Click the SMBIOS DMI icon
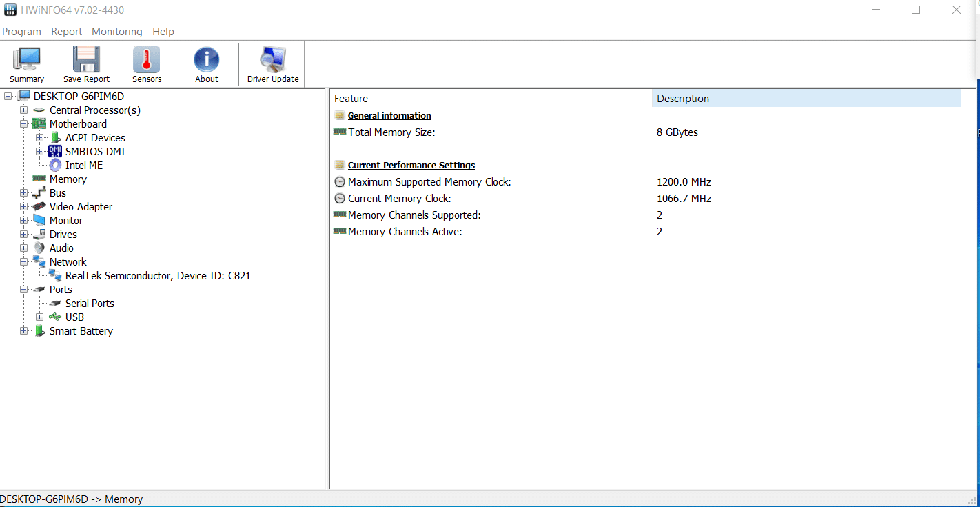Image resolution: width=980 pixels, height=507 pixels. [x=55, y=151]
